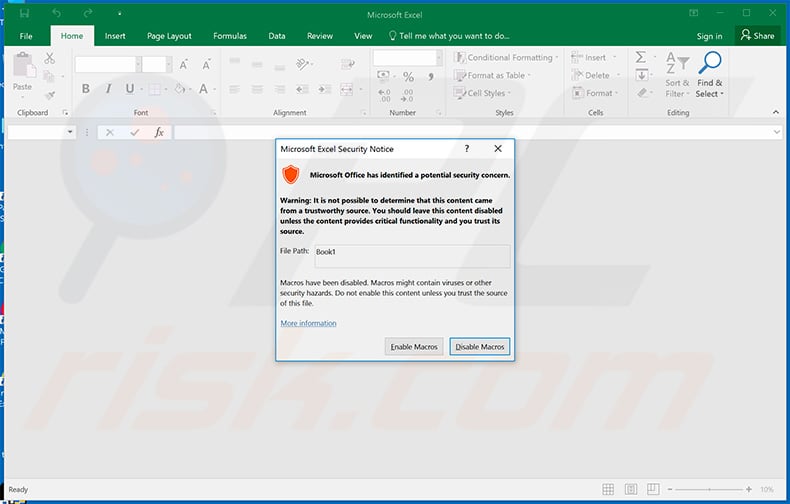Click Increase Font Size icon
The width and height of the screenshot is (790, 504).
[x=183, y=65]
